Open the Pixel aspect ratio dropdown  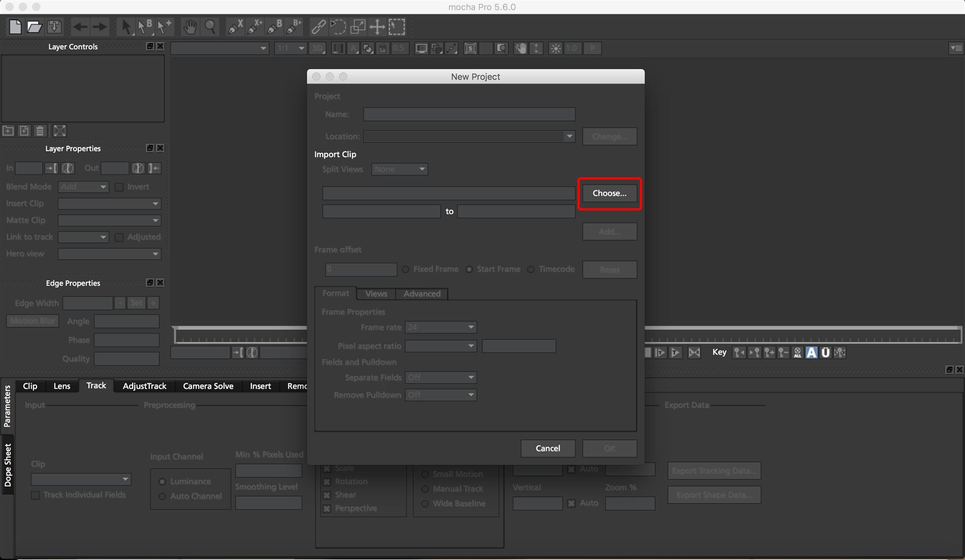point(441,346)
